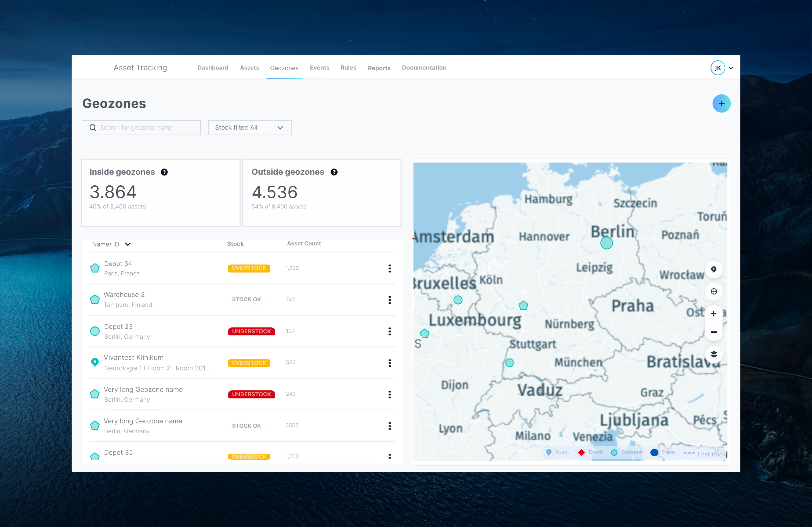Screen dimensions: 812x527
Task: Click the Warehouse 2 geozone entry
Action: point(124,295)
